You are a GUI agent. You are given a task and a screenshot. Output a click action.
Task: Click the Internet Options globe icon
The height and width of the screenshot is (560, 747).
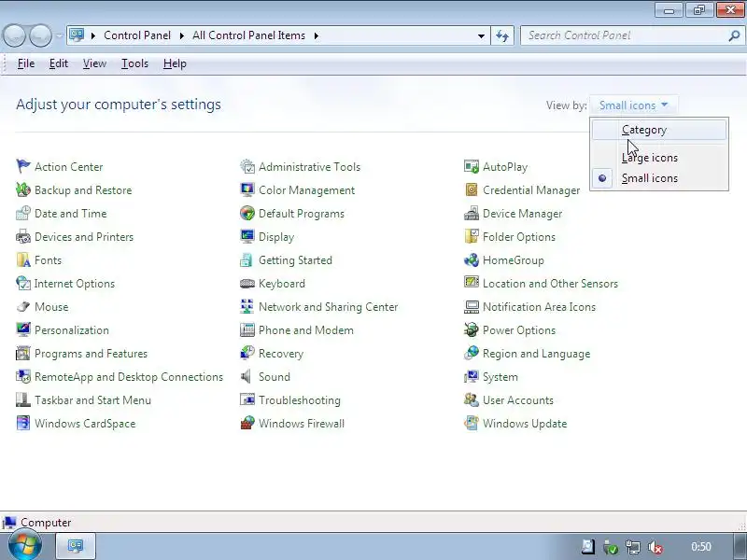point(22,283)
